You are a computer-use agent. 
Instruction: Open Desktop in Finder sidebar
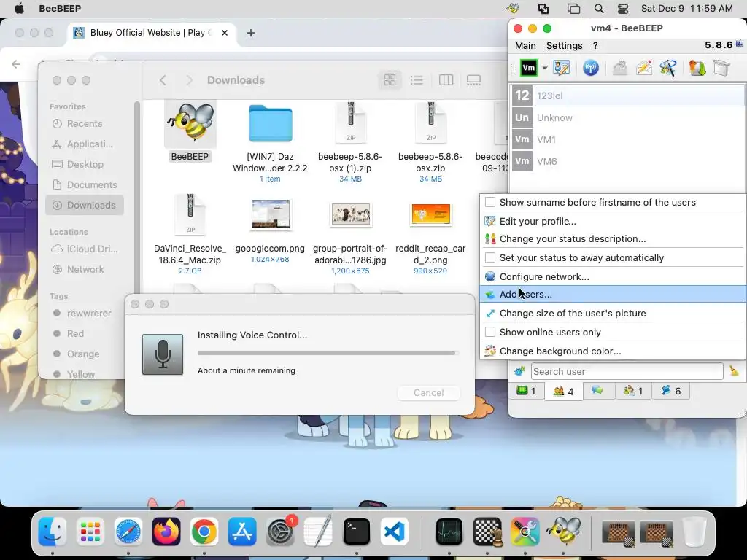pyautogui.click(x=85, y=164)
